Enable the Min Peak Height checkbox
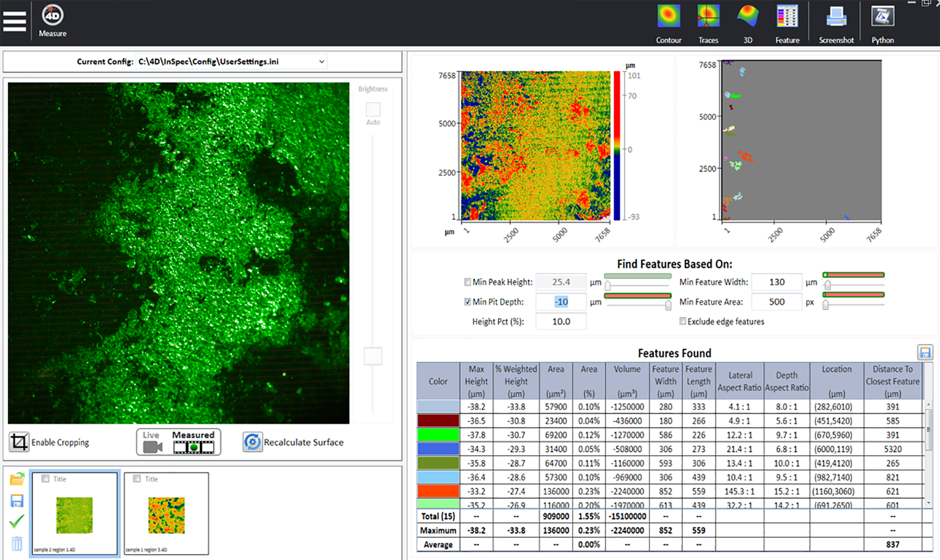The height and width of the screenshot is (560, 940). click(x=467, y=282)
